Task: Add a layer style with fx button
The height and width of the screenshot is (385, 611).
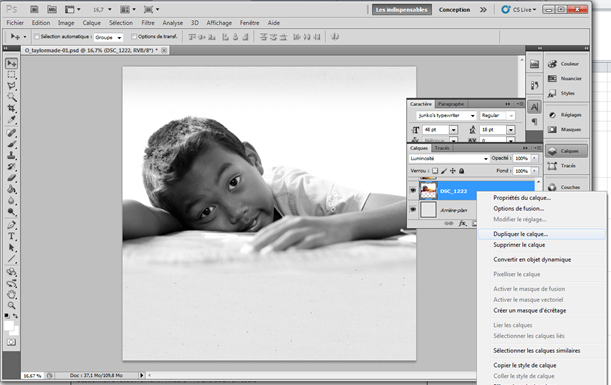Action: point(462,223)
